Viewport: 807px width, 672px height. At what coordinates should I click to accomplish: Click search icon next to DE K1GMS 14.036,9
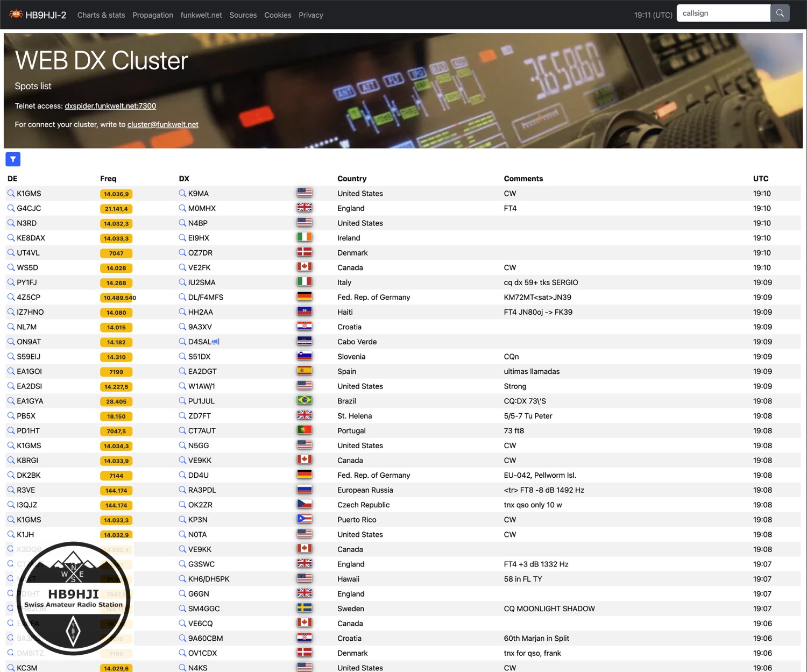tap(11, 193)
